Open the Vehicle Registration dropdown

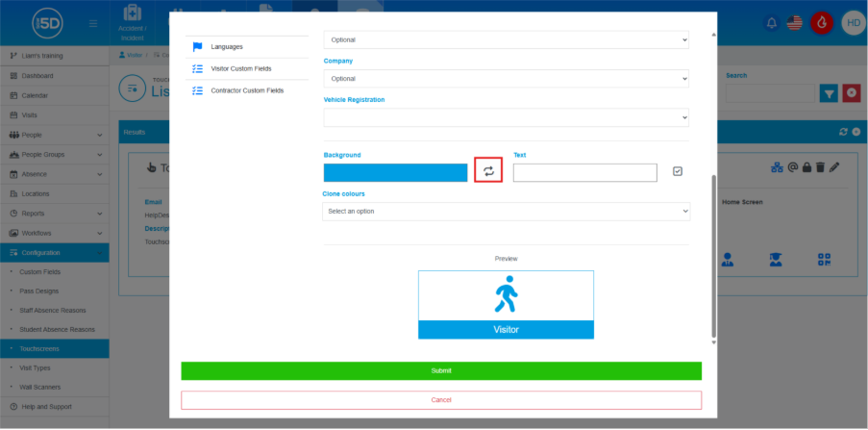pyautogui.click(x=506, y=117)
